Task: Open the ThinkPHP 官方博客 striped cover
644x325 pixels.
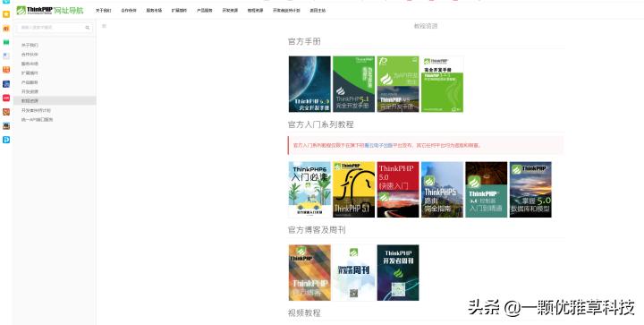Action: pos(309,273)
